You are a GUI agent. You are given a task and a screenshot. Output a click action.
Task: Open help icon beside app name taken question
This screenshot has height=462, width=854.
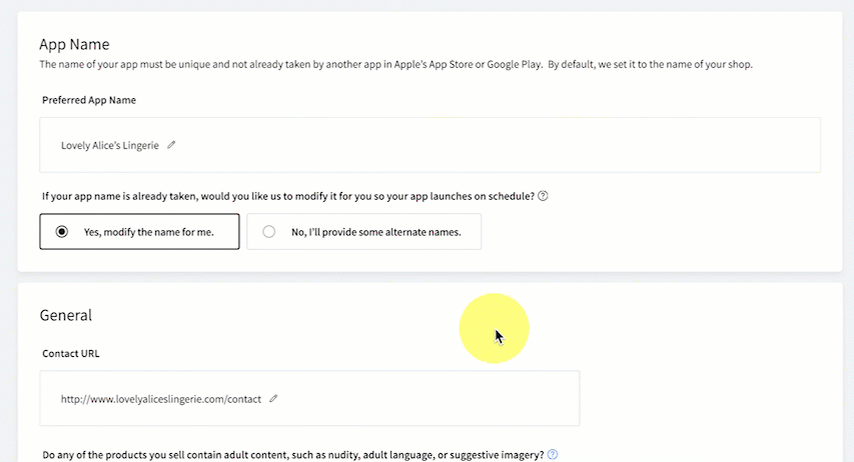(x=543, y=196)
